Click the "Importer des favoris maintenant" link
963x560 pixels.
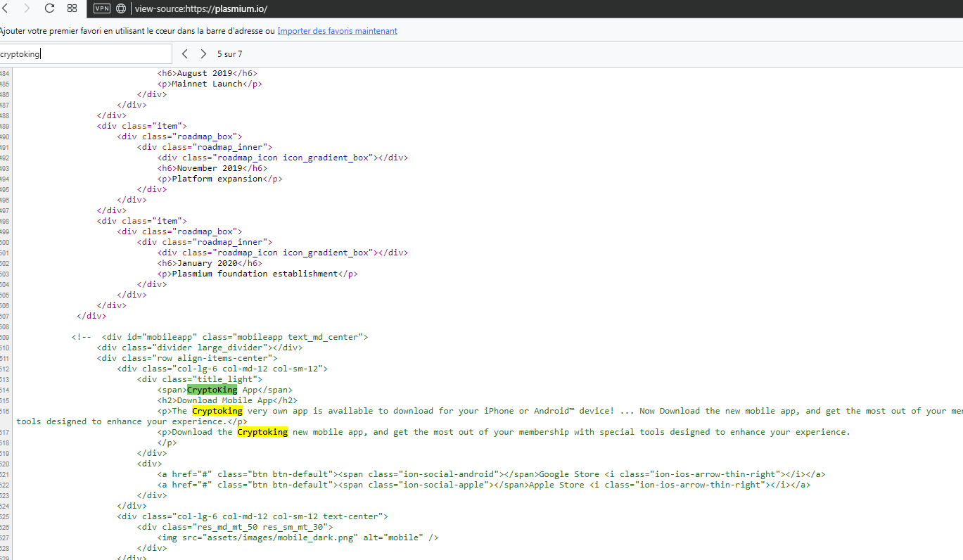(x=337, y=31)
